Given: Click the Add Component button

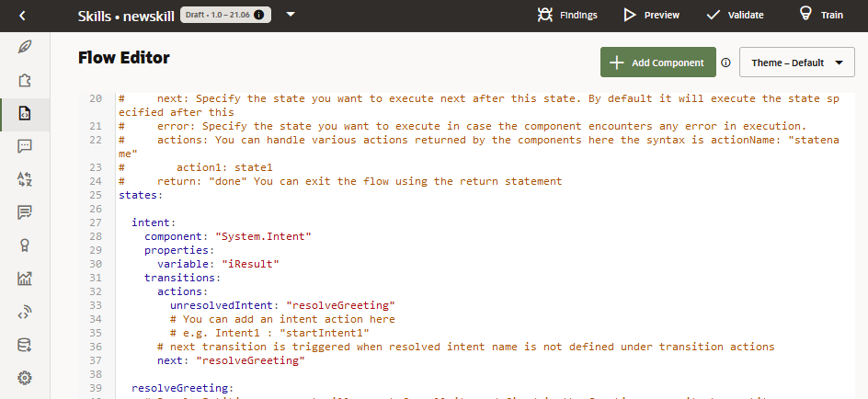Looking at the screenshot, I should pyautogui.click(x=657, y=63).
